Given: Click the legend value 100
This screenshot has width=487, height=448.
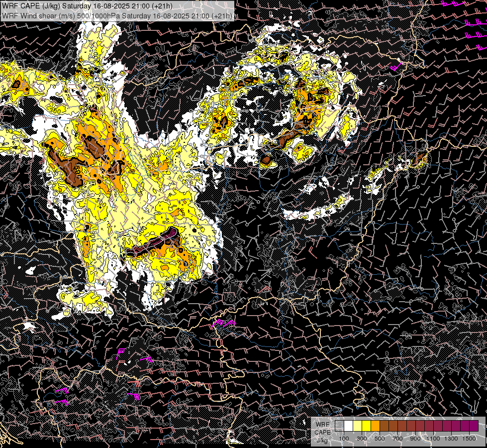Looking at the screenshot, I should pyautogui.click(x=344, y=439).
